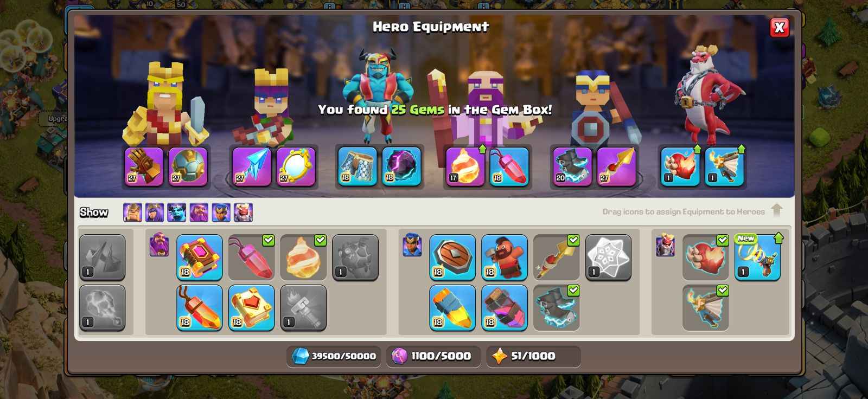Viewport: 868px width, 399px height.
Task: Filter equipment by Barbarian King portrait
Action: click(132, 213)
